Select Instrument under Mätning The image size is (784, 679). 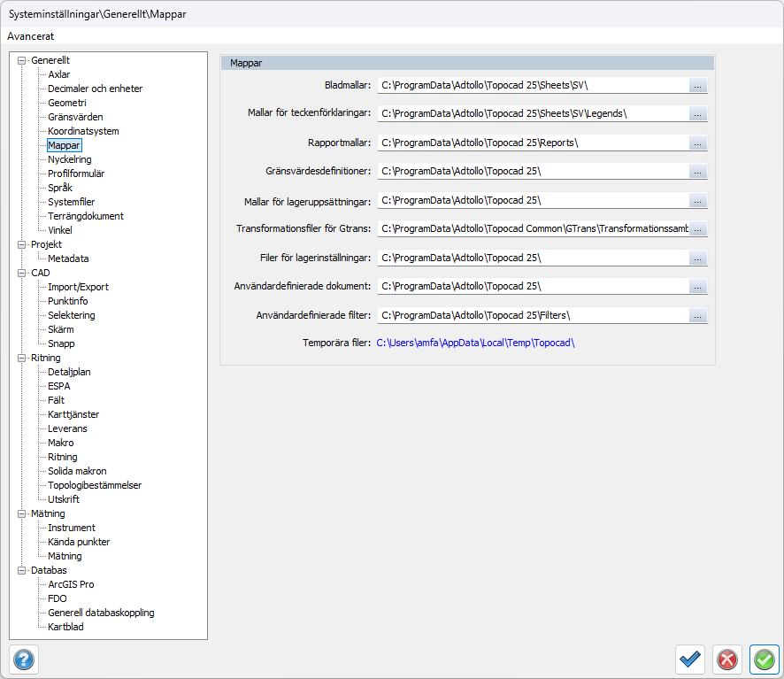[71, 528]
